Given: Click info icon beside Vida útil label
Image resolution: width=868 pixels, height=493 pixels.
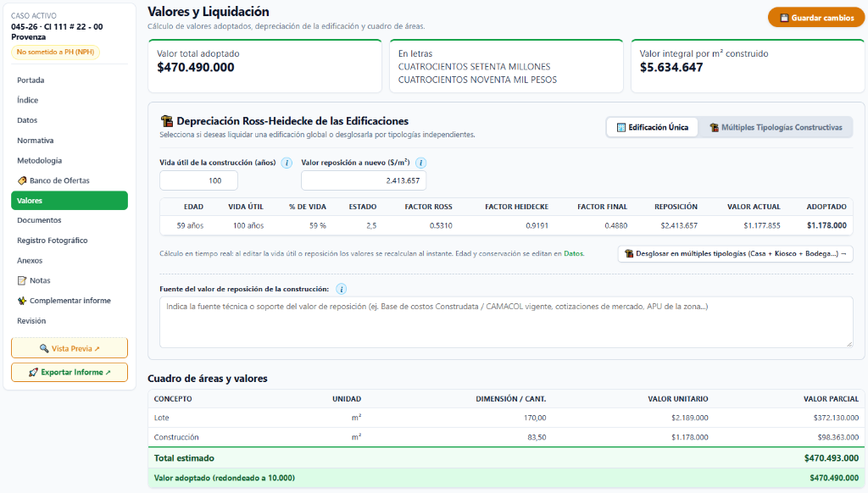Looking at the screenshot, I should [287, 163].
